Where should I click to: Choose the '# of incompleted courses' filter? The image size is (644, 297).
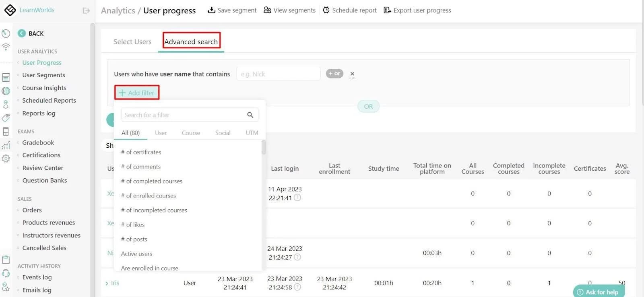click(x=154, y=210)
